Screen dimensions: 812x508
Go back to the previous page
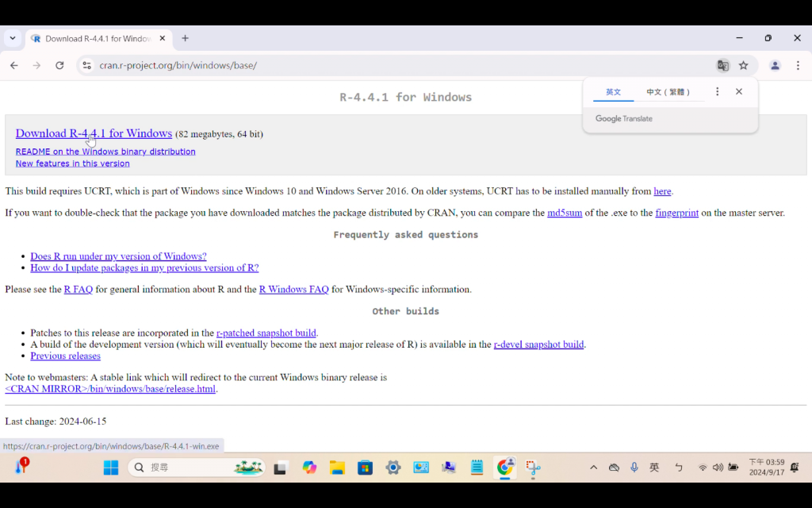(x=14, y=65)
